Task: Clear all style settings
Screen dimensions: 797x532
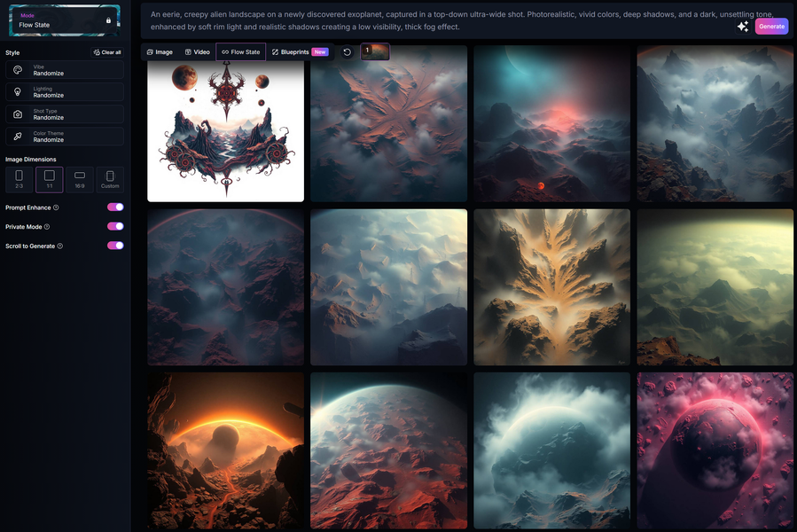Action: (x=107, y=52)
